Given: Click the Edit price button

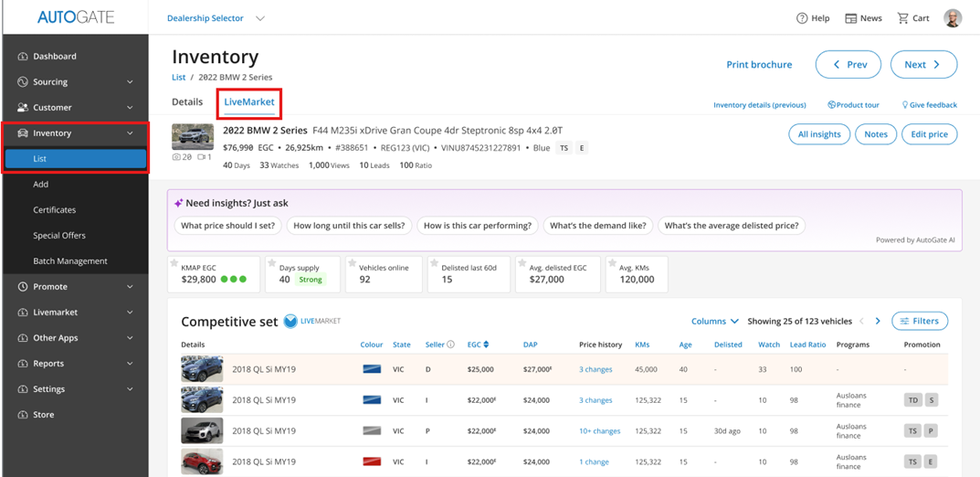Looking at the screenshot, I should pos(929,134).
